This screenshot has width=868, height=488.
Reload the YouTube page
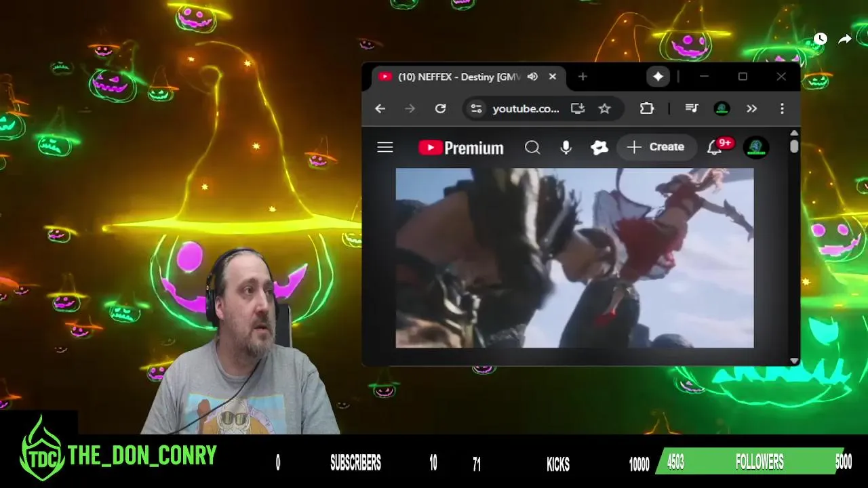click(440, 108)
